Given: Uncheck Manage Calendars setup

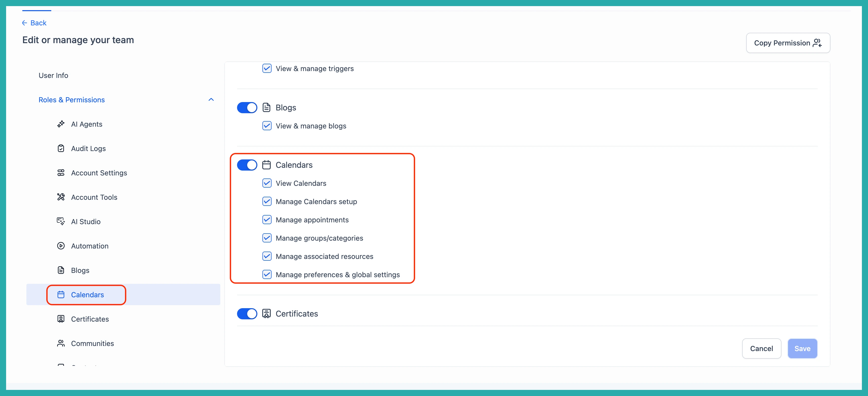Looking at the screenshot, I should pos(266,202).
